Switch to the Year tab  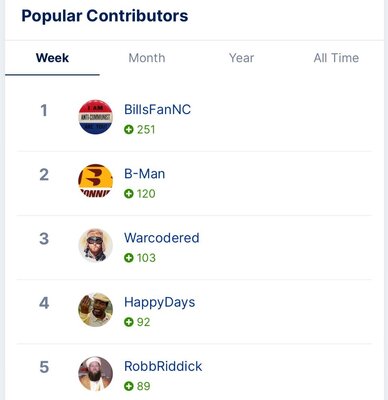pyautogui.click(x=241, y=58)
